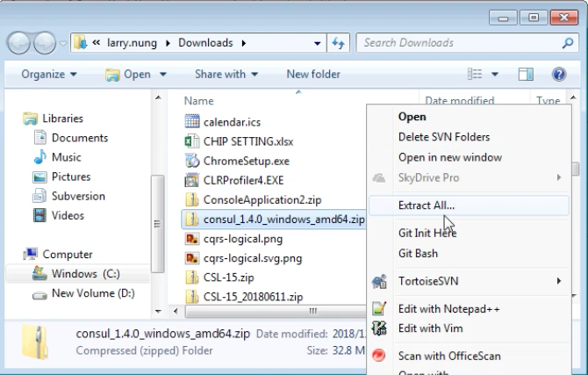
Task: Choose Edit with Vim
Action: 469,328
